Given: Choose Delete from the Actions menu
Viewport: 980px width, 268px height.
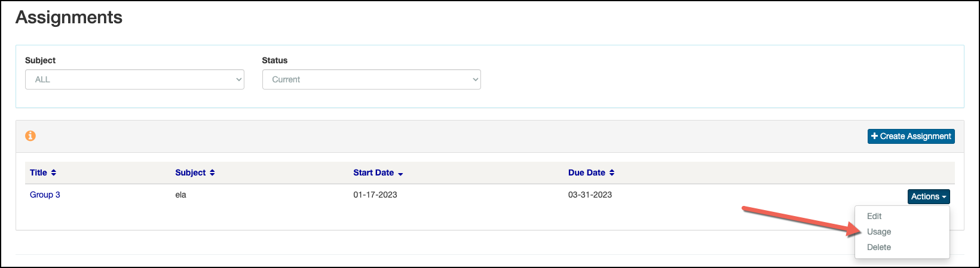Looking at the screenshot, I should click(879, 247).
